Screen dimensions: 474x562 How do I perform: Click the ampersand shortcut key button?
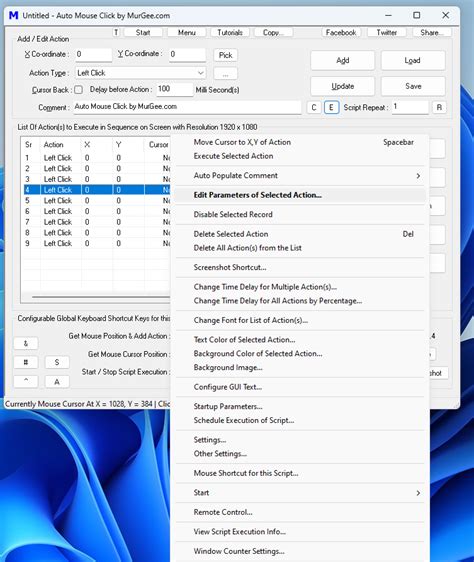(x=26, y=343)
